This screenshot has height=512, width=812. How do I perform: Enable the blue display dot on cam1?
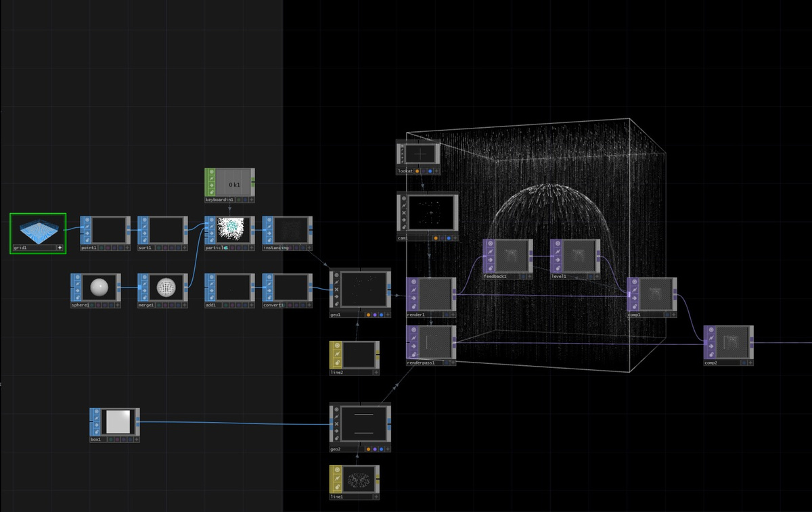(x=449, y=237)
